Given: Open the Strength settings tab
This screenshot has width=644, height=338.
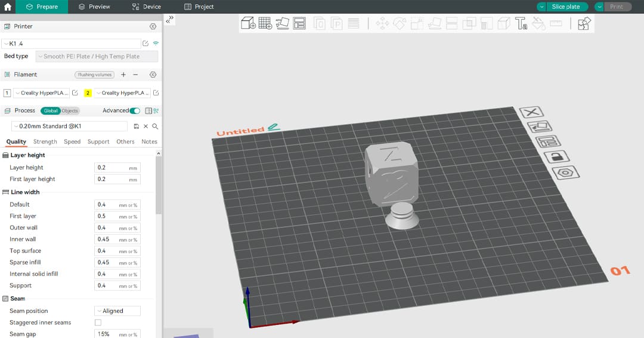Looking at the screenshot, I should point(45,142).
